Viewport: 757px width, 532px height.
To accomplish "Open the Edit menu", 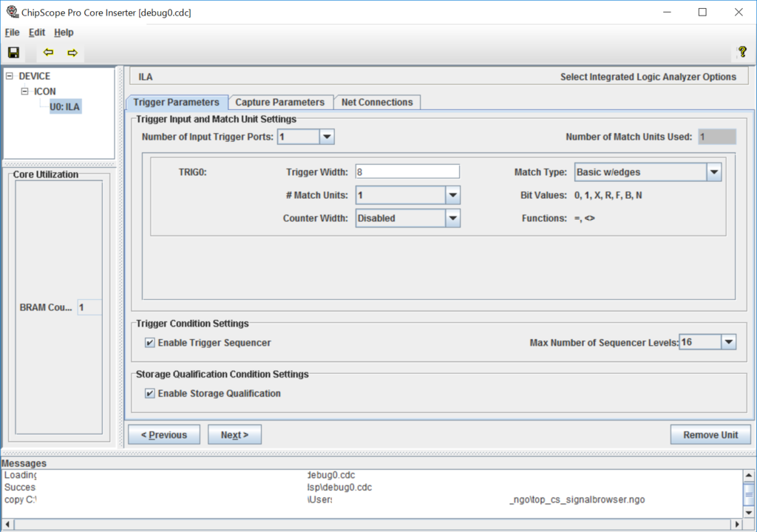I will 37,33.
